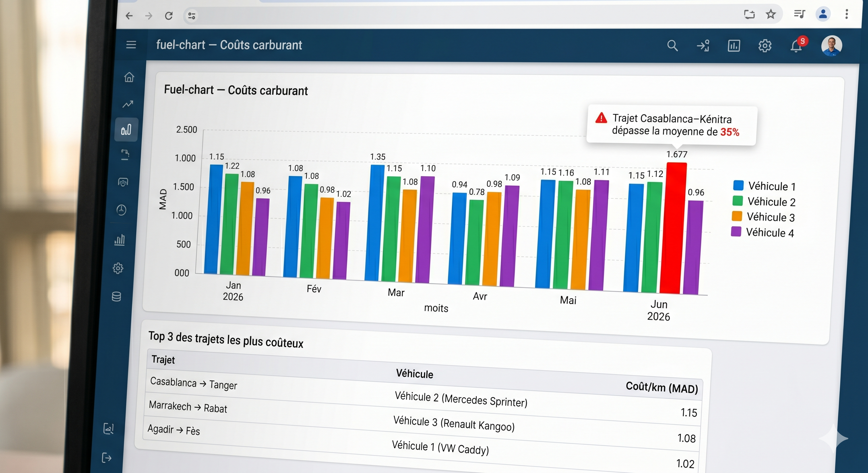This screenshot has height=473, width=868.
Task: Sort table by Coût/km (MAD) column
Action: [x=661, y=387]
